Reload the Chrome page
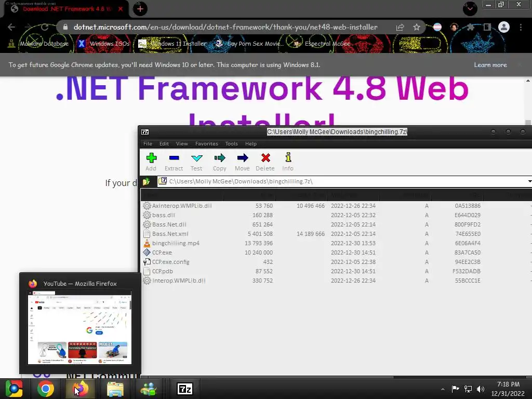The height and width of the screenshot is (399, 532). click(45, 27)
